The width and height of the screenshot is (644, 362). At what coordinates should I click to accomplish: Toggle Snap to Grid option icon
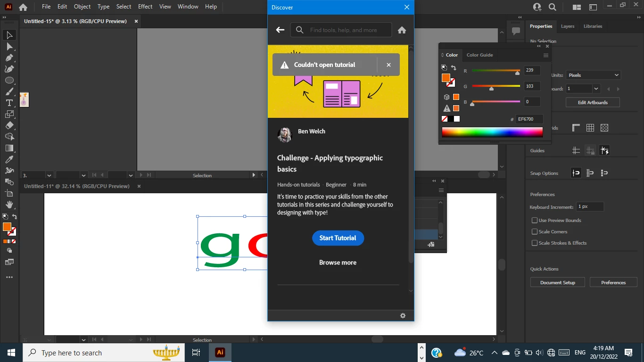coord(604,173)
